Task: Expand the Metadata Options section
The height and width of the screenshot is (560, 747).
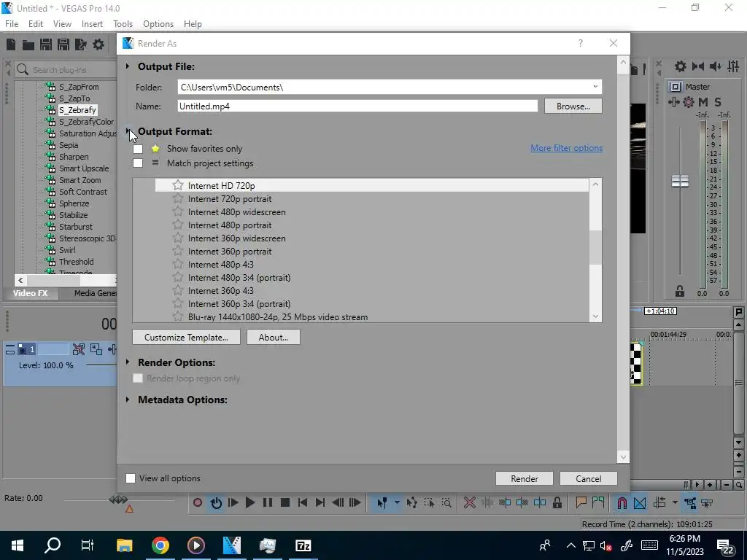Action: pyautogui.click(x=128, y=400)
